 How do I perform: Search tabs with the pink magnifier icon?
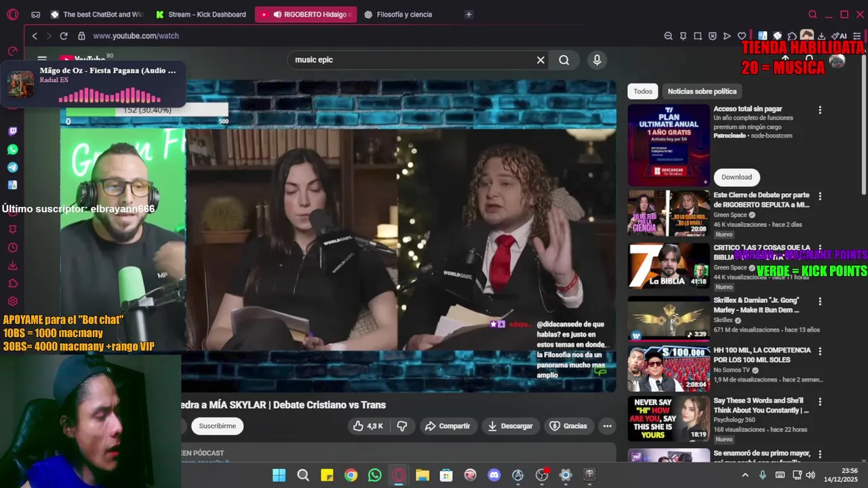812,14
